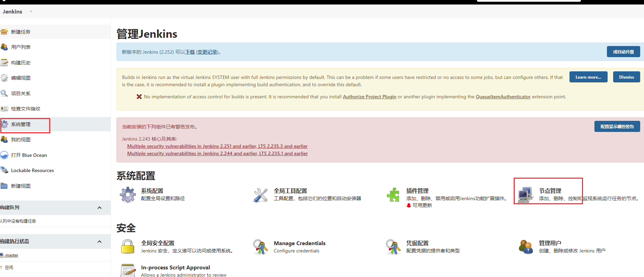Viewport: 644px width, 277px height.
Task: Open Lockable Resources in the sidebar
Action: 32,170
